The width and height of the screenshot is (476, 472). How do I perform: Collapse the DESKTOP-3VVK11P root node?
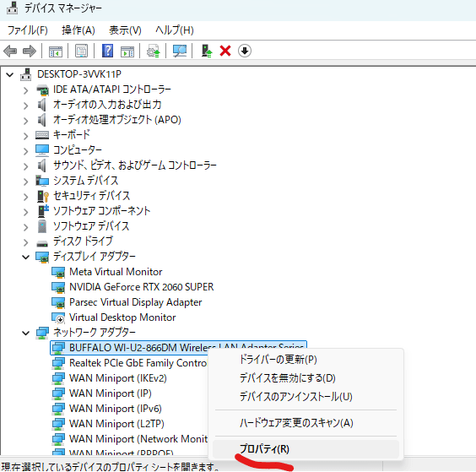click(10, 74)
